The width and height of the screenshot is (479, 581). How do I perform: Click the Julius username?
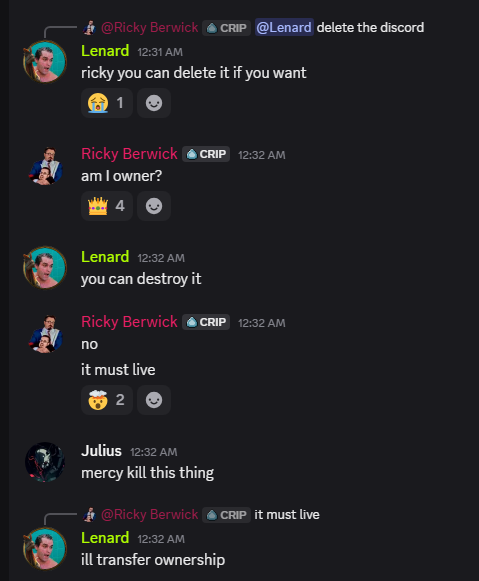pyautogui.click(x=101, y=451)
